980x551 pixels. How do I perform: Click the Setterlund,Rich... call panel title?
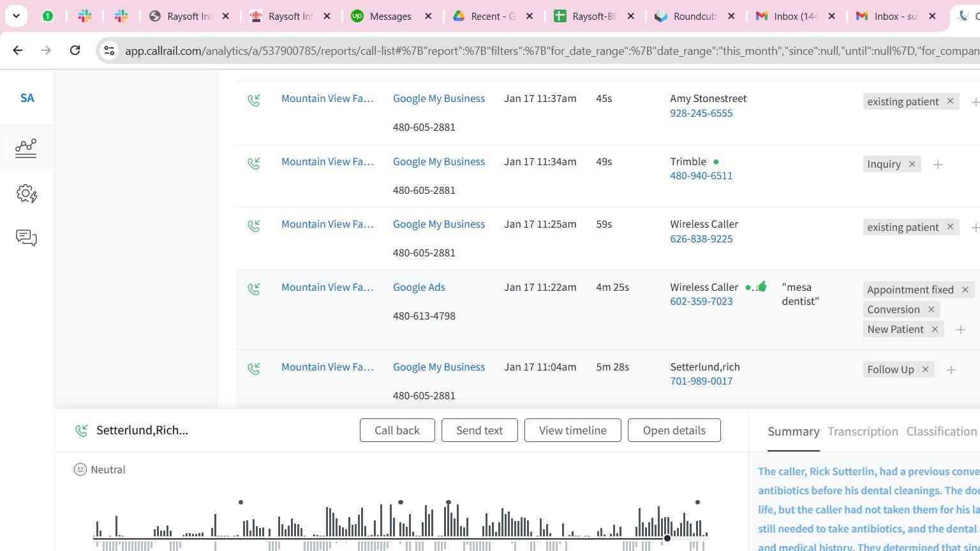(x=142, y=430)
